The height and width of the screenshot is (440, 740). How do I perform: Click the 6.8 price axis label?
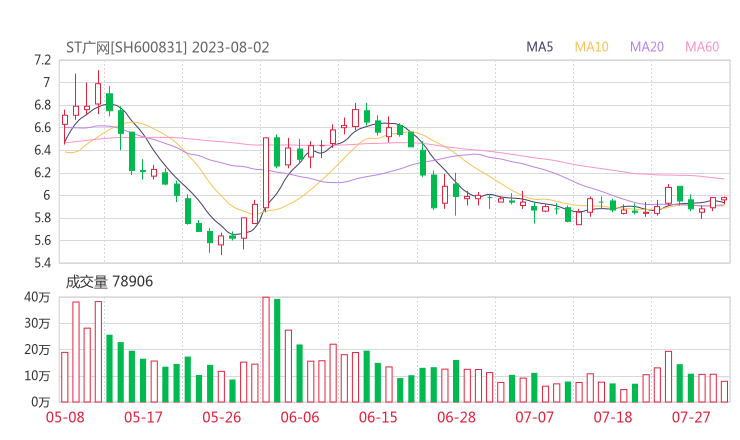[42, 105]
